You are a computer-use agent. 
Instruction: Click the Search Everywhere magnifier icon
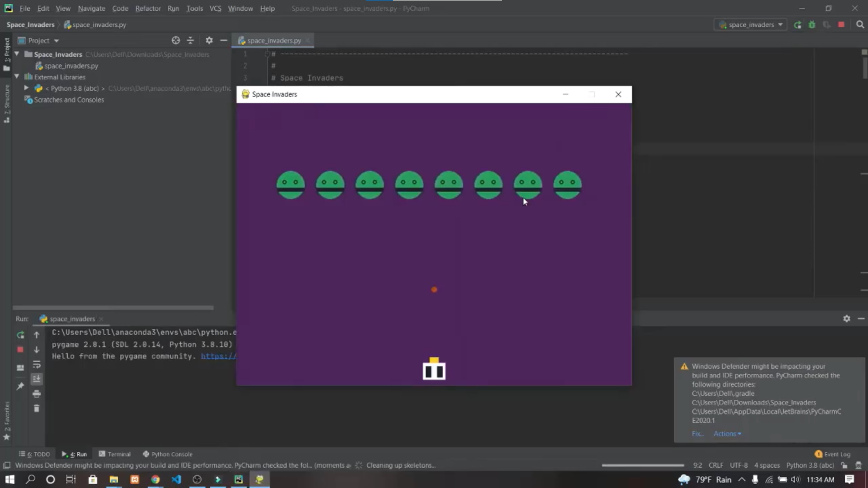[x=860, y=25]
